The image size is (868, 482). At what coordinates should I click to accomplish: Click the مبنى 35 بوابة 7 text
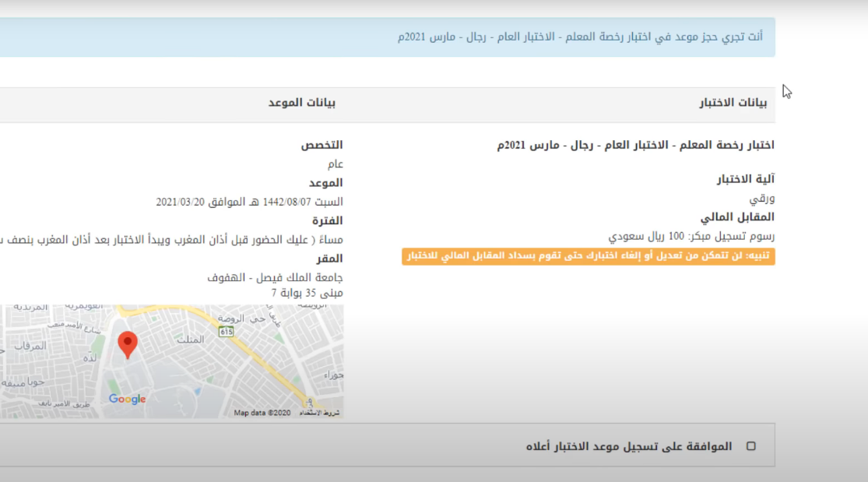307,293
